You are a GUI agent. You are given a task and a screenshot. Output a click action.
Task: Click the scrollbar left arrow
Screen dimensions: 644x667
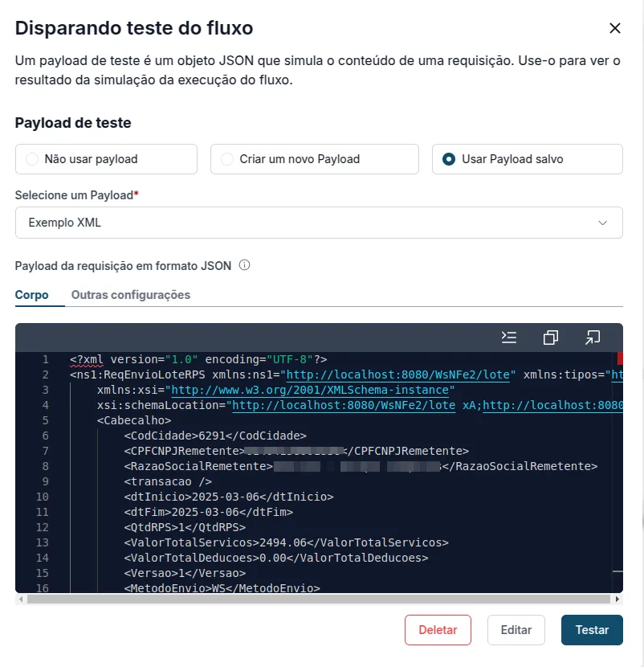tap(21, 599)
